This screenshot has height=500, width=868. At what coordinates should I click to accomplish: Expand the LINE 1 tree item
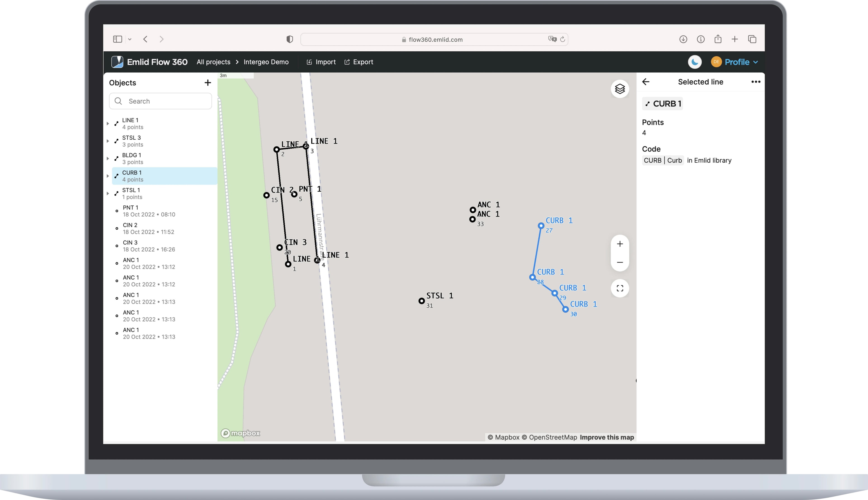point(108,124)
